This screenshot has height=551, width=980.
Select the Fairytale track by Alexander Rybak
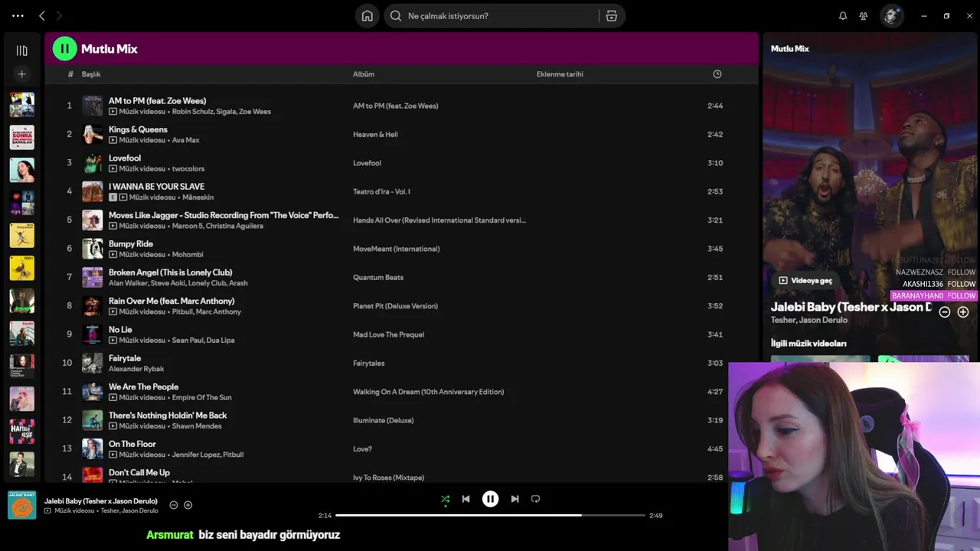pos(125,358)
